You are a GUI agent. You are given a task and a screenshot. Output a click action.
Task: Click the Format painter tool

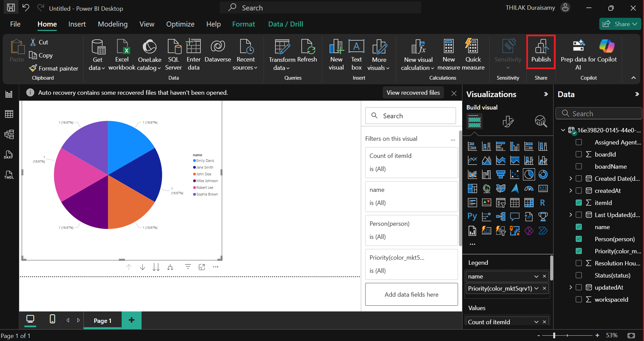coord(54,68)
